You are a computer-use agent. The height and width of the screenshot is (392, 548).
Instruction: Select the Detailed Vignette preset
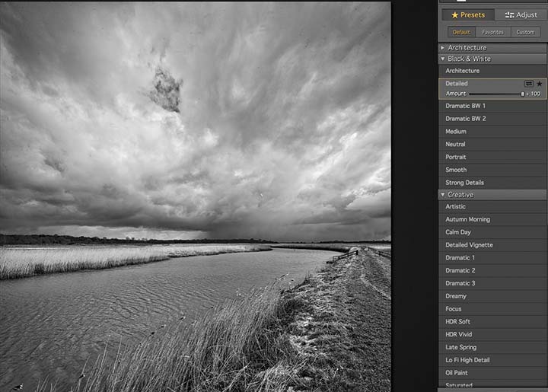point(492,245)
